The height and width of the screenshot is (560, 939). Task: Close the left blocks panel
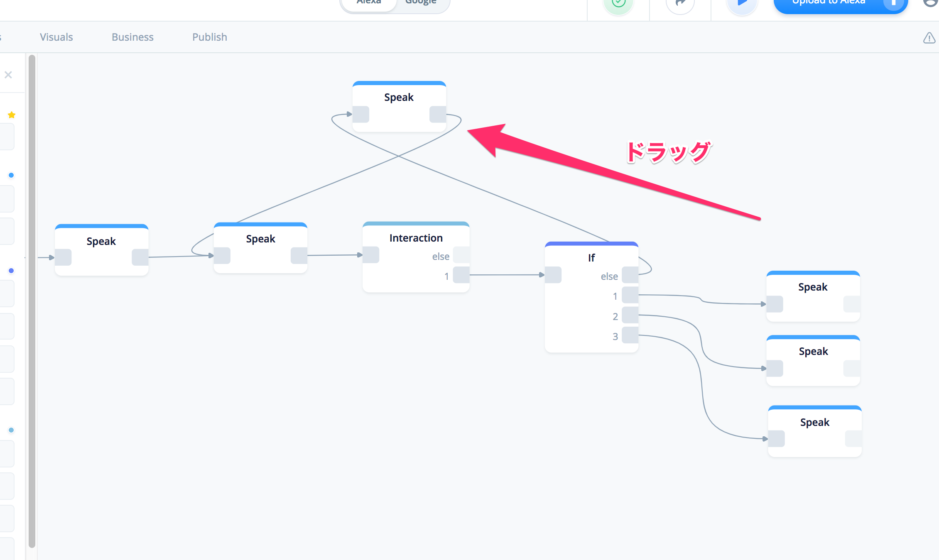(8, 75)
